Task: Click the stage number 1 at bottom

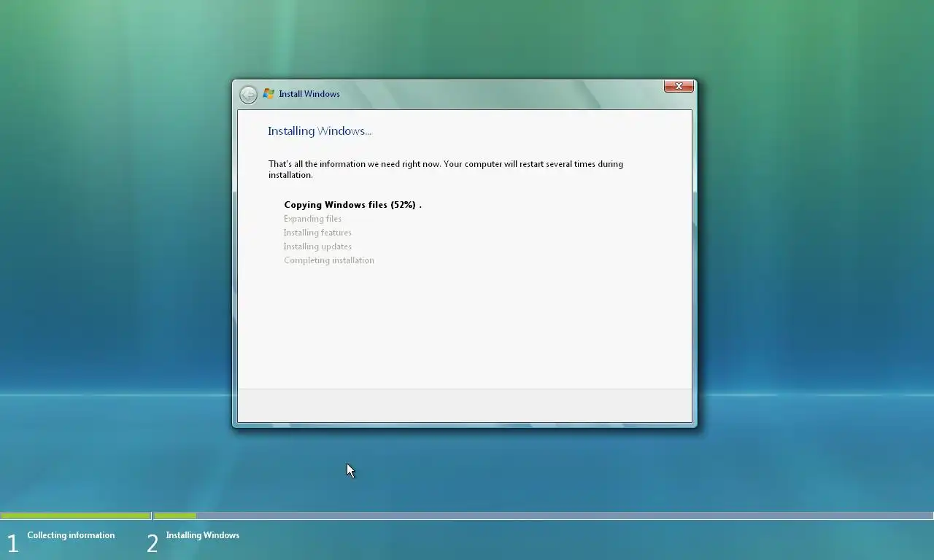Action: tap(12, 543)
